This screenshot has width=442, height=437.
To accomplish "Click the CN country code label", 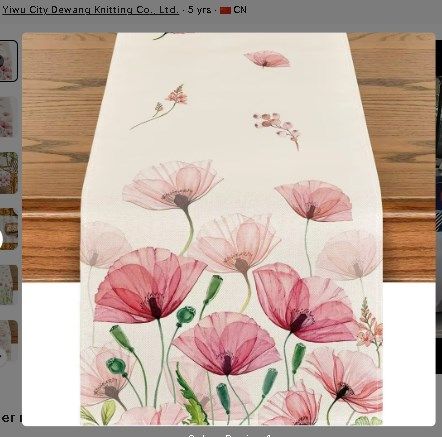I will [x=240, y=10].
